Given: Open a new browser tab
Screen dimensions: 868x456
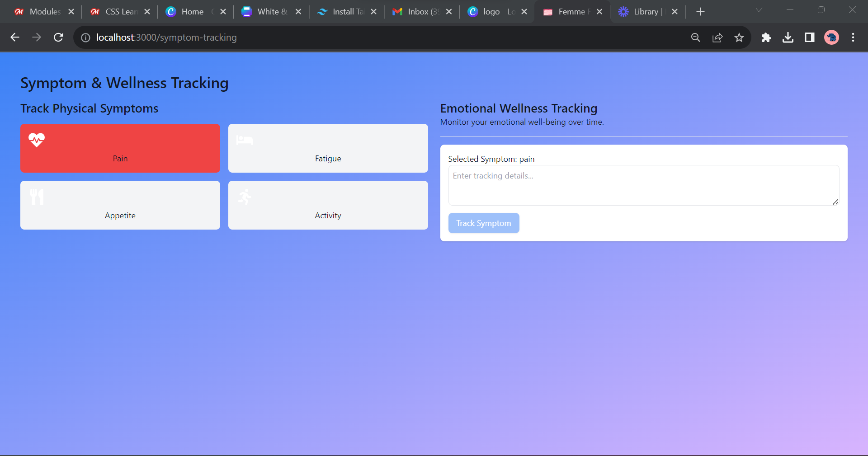Looking at the screenshot, I should [x=700, y=12].
